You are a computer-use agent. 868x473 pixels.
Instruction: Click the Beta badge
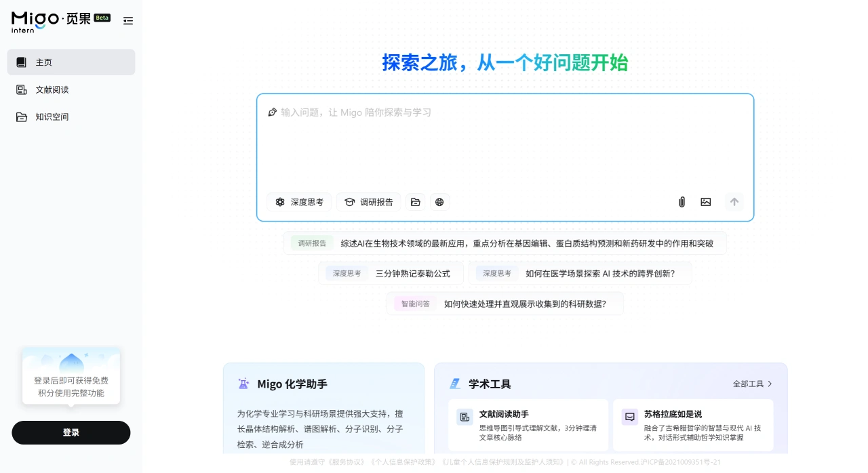click(x=102, y=18)
